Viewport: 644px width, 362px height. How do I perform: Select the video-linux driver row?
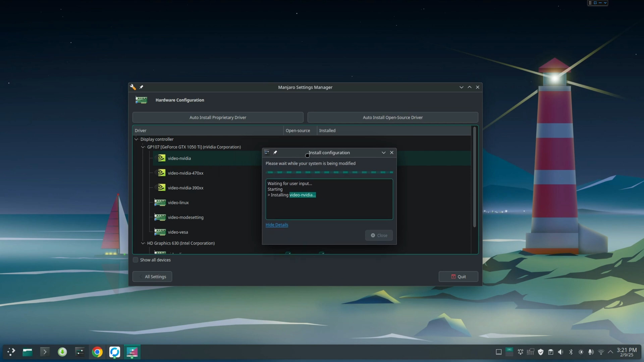[207, 202]
